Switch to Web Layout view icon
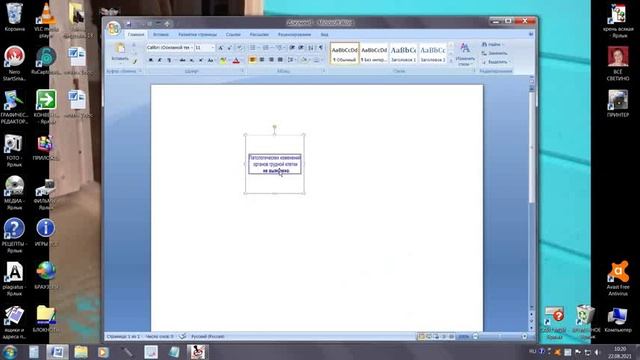 point(436,336)
